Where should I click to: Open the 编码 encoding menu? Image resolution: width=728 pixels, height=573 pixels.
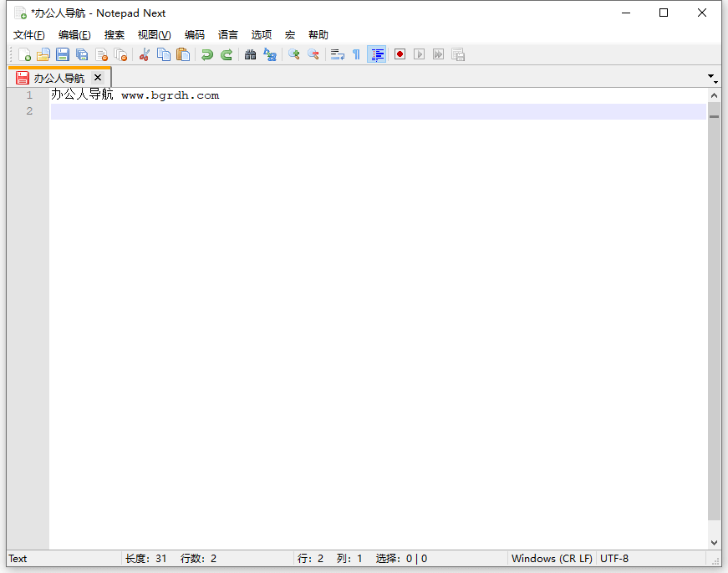(x=194, y=35)
